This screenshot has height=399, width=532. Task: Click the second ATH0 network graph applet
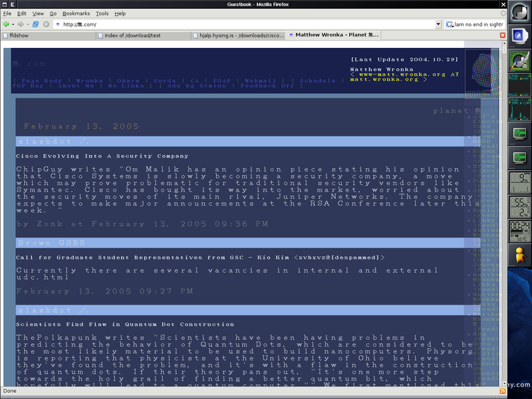click(519, 109)
